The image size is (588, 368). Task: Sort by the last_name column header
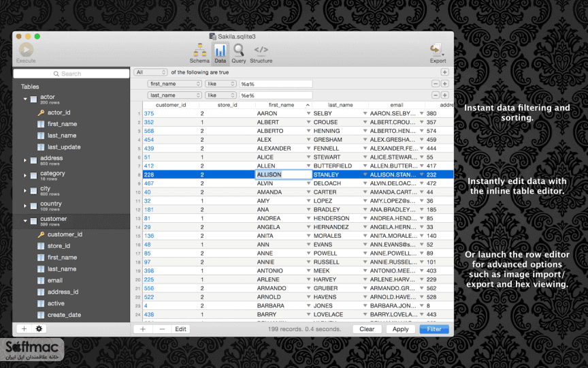coord(340,105)
